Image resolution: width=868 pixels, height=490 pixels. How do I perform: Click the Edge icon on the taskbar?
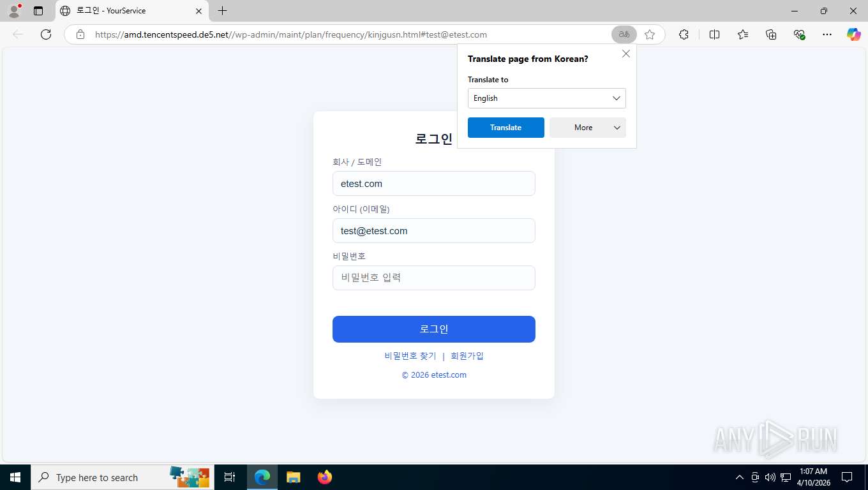pyautogui.click(x=262, y=477)
